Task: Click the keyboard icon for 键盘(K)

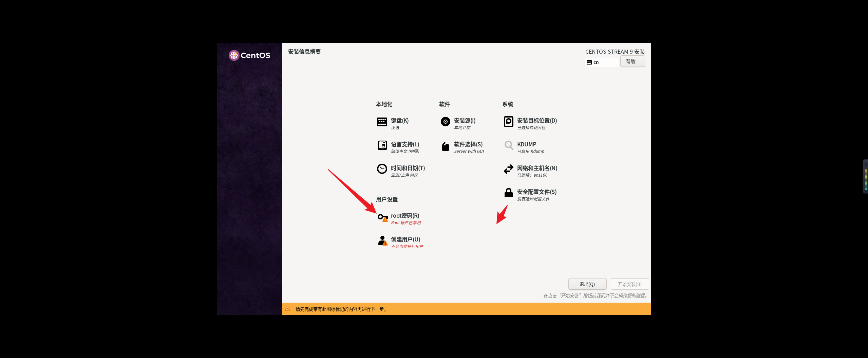Action: click(382, 122)
